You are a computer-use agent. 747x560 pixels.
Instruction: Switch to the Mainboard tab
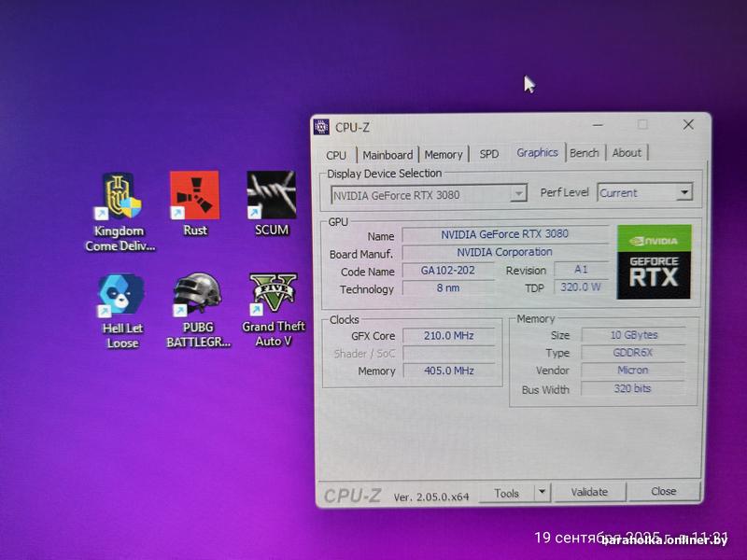388,155
